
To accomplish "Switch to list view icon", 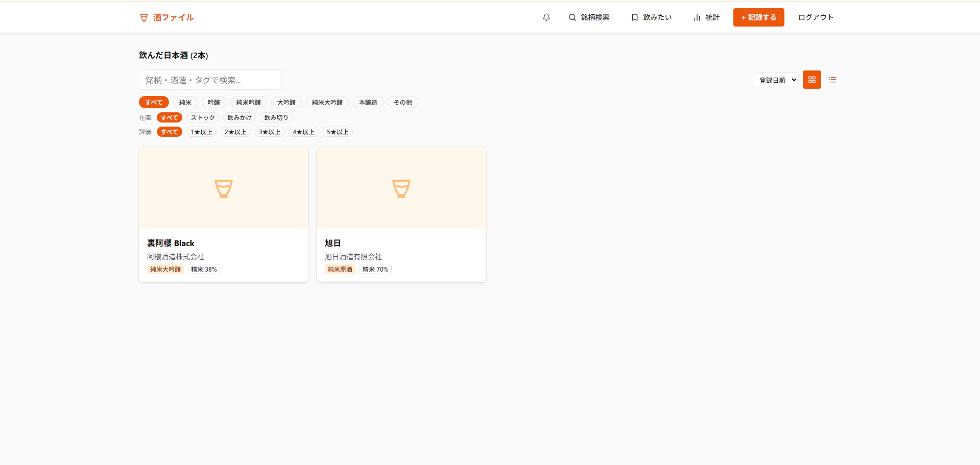I will [832, 80].
